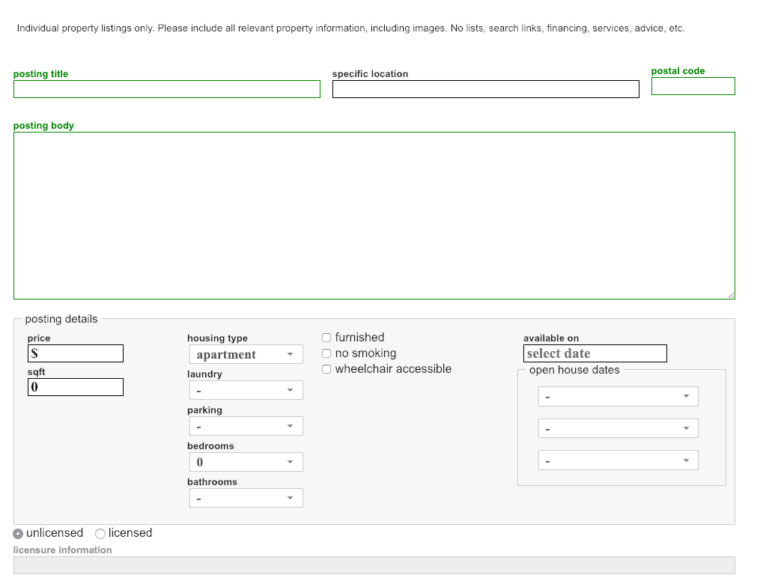775x587 pixels.
Task: Open the bedrooms dropdown
Action: 245,462
